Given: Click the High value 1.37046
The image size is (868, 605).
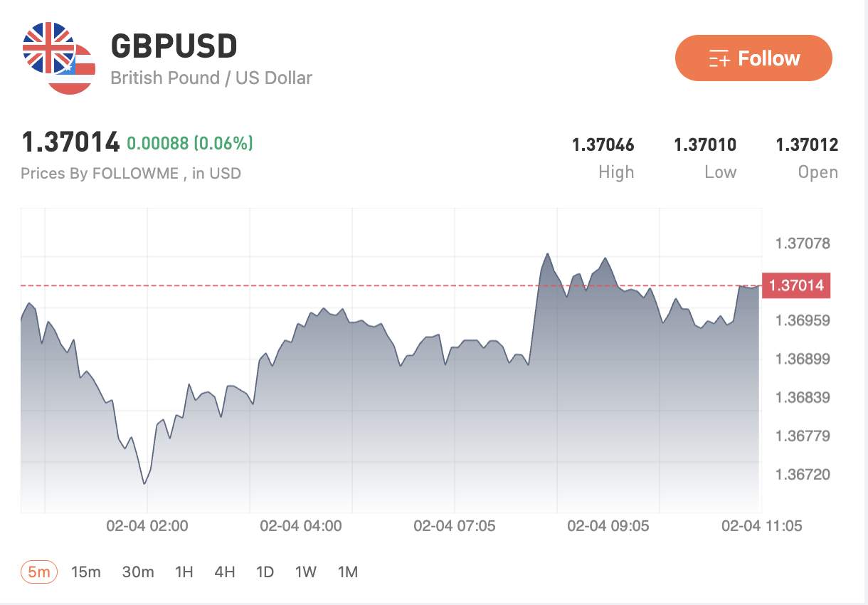Looking at the screenshot, I should (604, 144).
